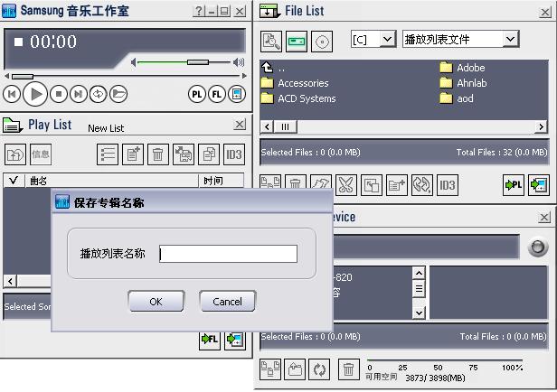Click device list scrollbar down arrow
The image size is (557, 392).
click(420, 313)
